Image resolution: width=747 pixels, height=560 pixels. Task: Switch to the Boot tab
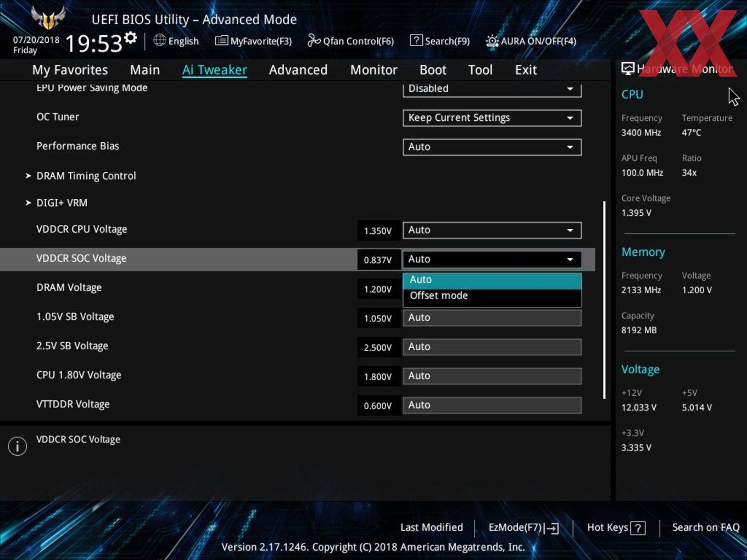[433, 70]
